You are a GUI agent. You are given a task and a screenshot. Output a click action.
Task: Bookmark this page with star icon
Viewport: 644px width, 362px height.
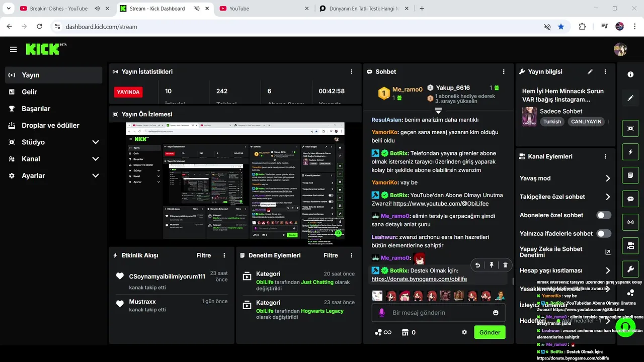[x=561, y=27]
